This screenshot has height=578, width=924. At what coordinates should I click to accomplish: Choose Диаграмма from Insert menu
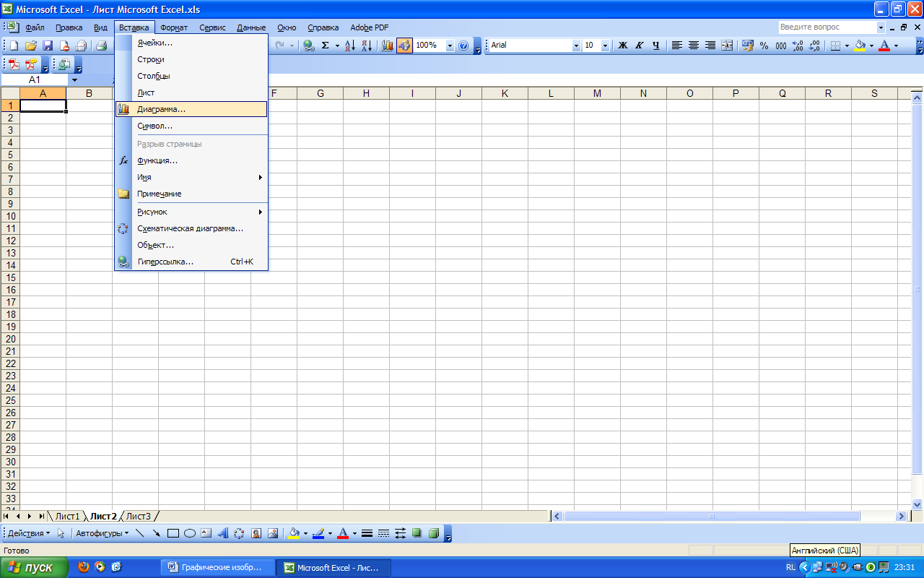(x=191, y=109)
